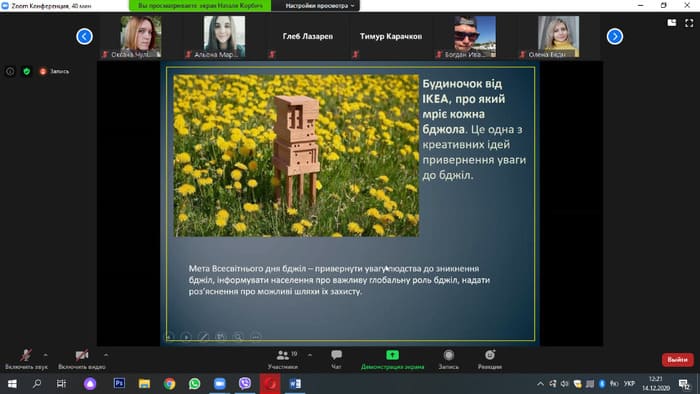Screen dimensions: 700x394
Task: Unmute the microphone with Включить звук
Action: pyautogui.click(x=26, y=360)
